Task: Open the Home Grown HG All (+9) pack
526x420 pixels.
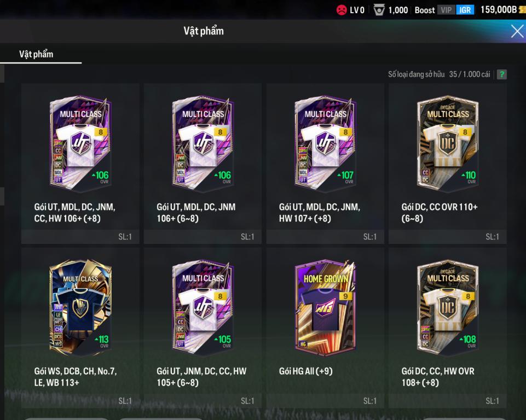Action: [325, 308]
